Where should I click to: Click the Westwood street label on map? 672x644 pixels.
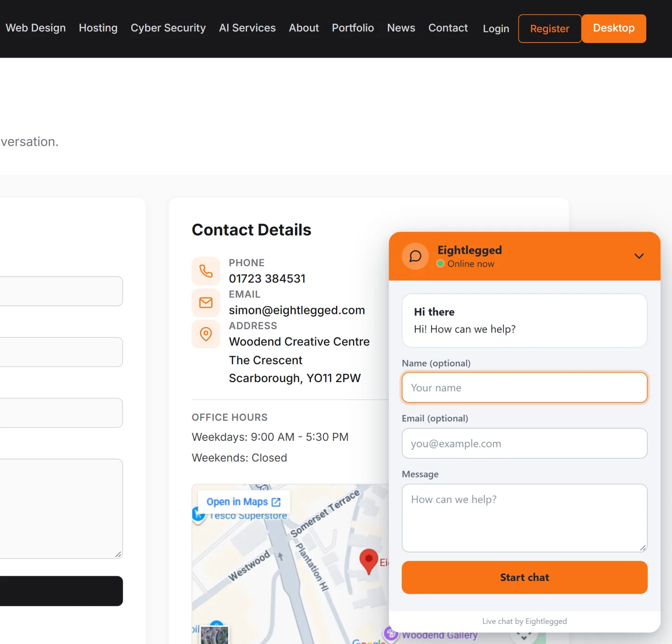tap(249, 566)
